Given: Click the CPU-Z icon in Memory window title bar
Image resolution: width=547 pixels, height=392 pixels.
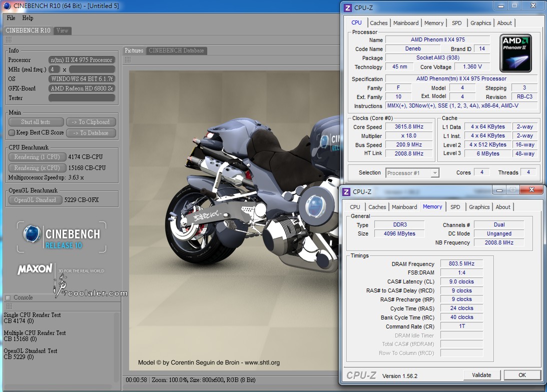Looking at the screenshot, I should click(x=346, y=191).
